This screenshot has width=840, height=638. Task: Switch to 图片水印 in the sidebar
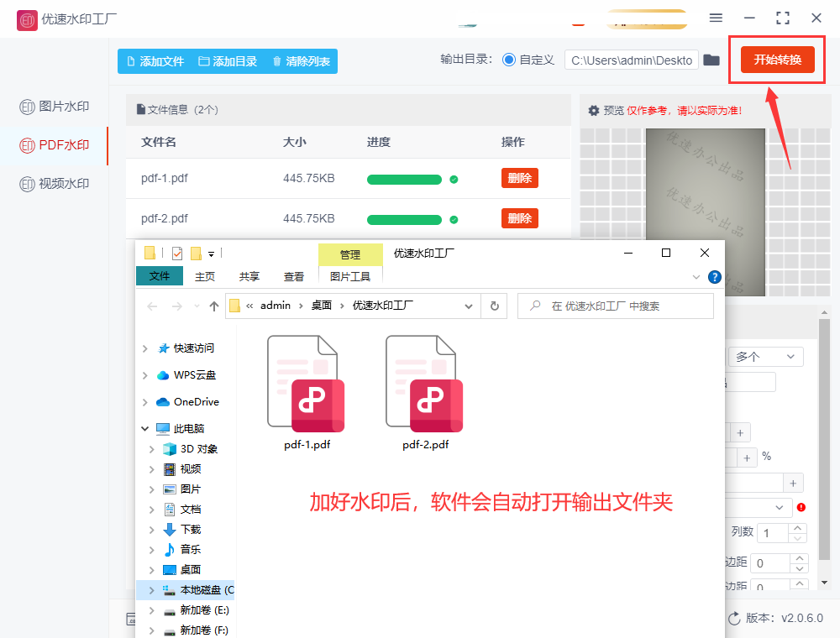[54, 107]
